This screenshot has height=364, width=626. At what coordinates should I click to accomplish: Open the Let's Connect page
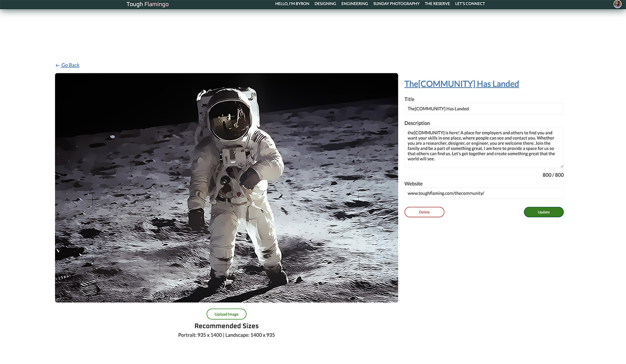tap(469, 4)
